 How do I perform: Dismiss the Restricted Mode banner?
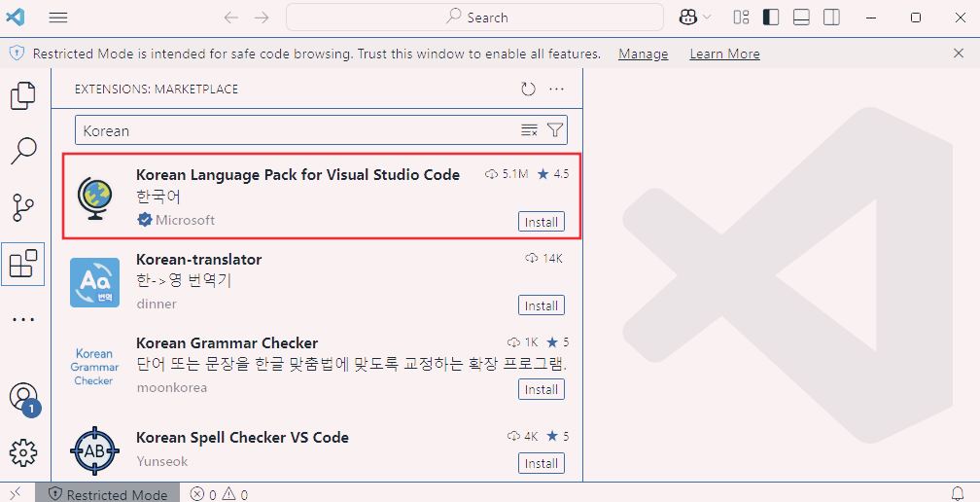[x=959, y=54]
